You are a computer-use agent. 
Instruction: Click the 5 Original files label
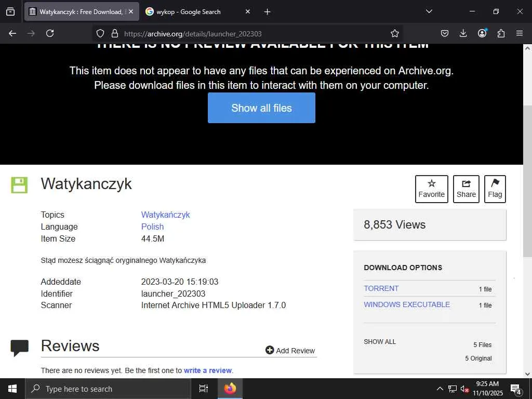coord(478,358)
